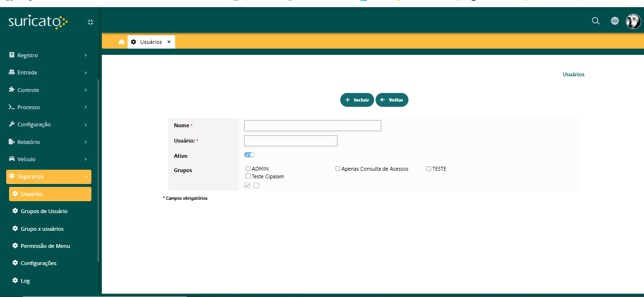Click gear icon beside Grupo x usuários

[15, 228]
